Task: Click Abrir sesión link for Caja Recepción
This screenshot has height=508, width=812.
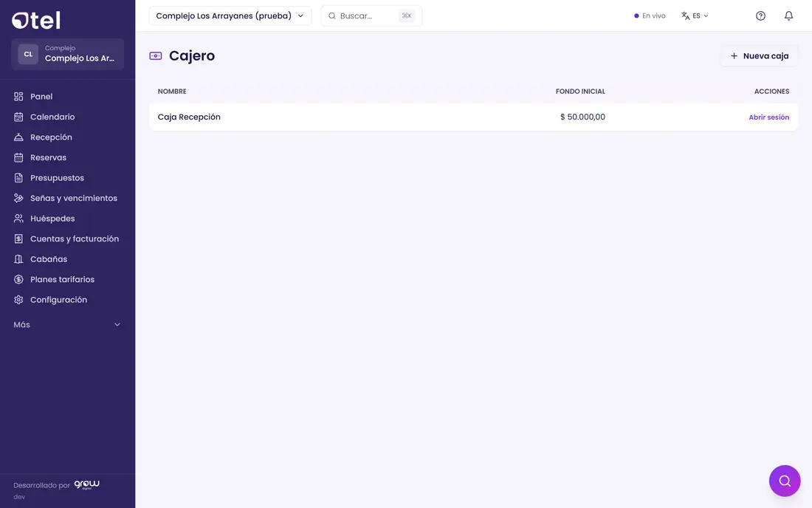Action: [x=768, y=117]
